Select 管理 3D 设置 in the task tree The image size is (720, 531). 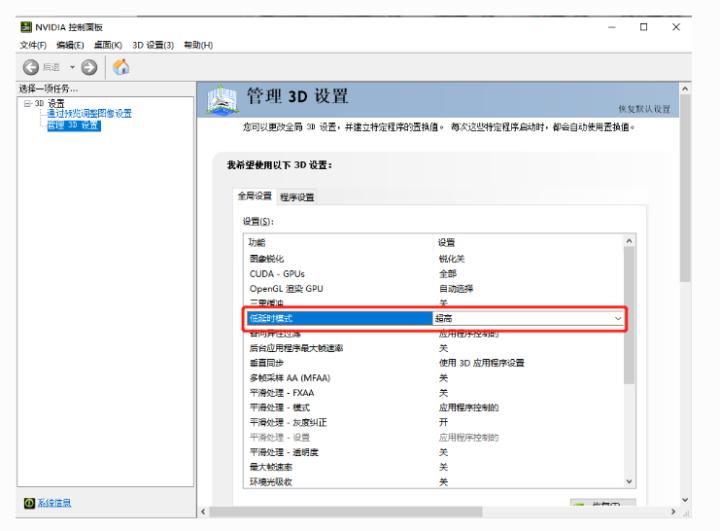(x=73, y=125)
